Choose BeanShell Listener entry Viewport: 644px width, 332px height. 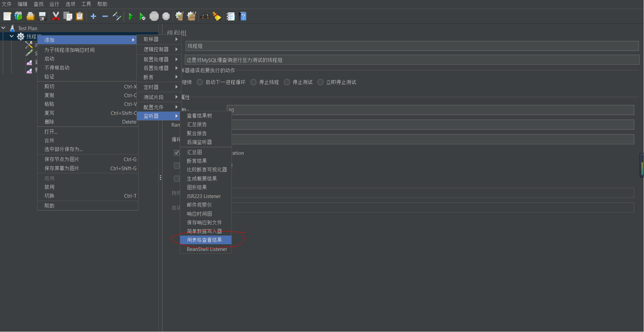pyautogui.click(x=206, y=249)
